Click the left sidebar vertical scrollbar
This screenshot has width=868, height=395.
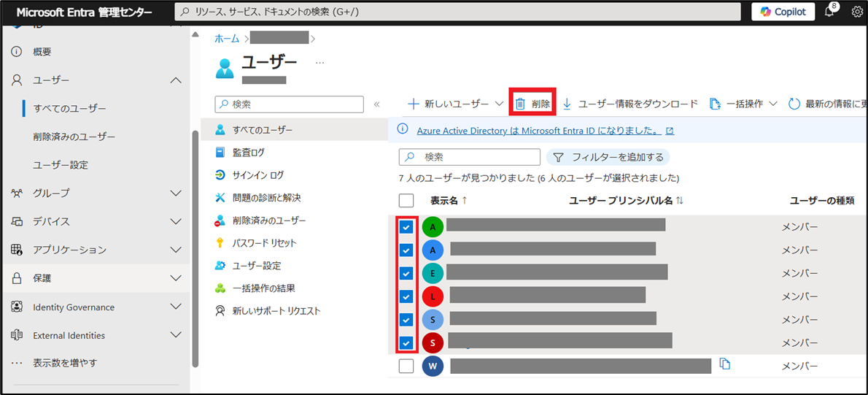click(x=194, y=249)
